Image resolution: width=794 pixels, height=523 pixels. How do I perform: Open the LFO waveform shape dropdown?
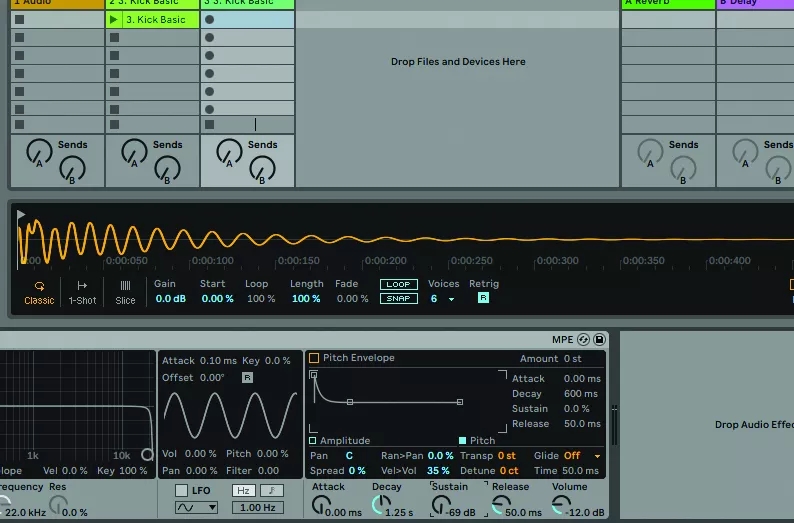point(196,508)
